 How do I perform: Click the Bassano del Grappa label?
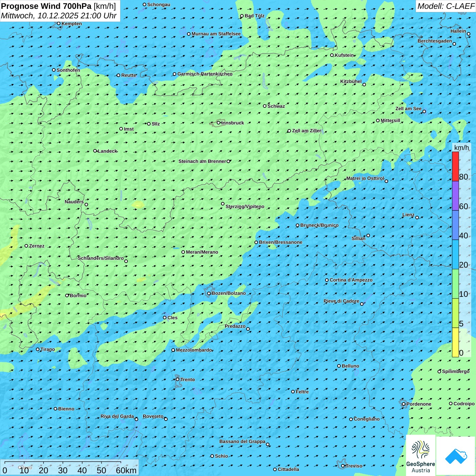pyautogui.click(x=242, y=441)
